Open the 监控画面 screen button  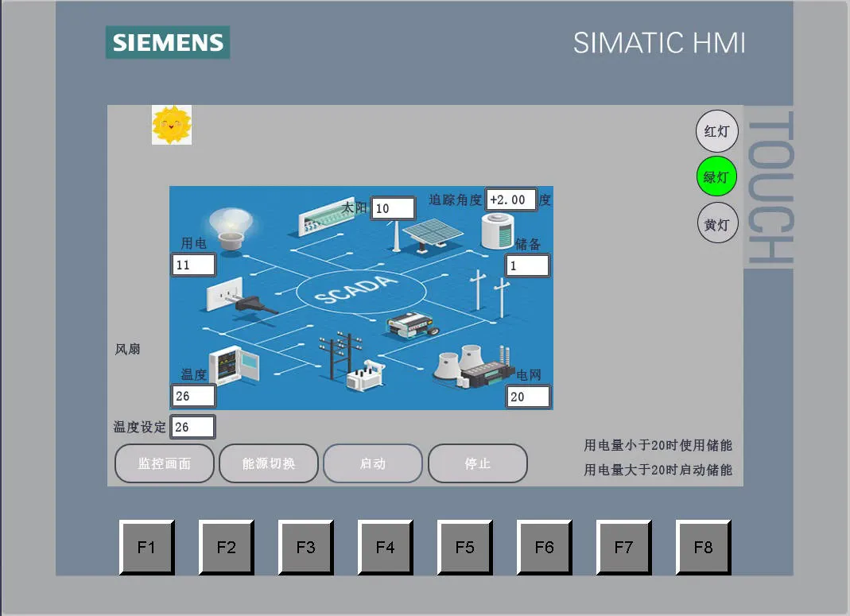pyautogui.click(x=165, y=463)
